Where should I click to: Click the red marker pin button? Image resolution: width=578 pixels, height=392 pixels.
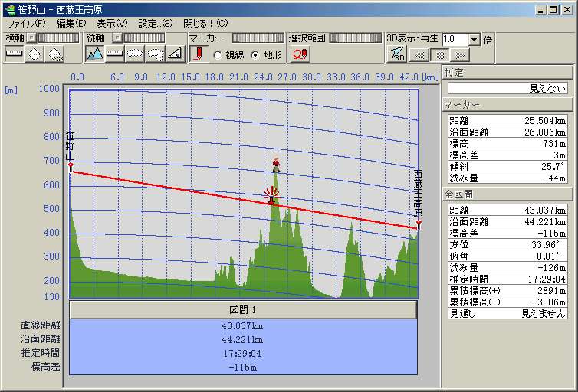pos(199,54)
